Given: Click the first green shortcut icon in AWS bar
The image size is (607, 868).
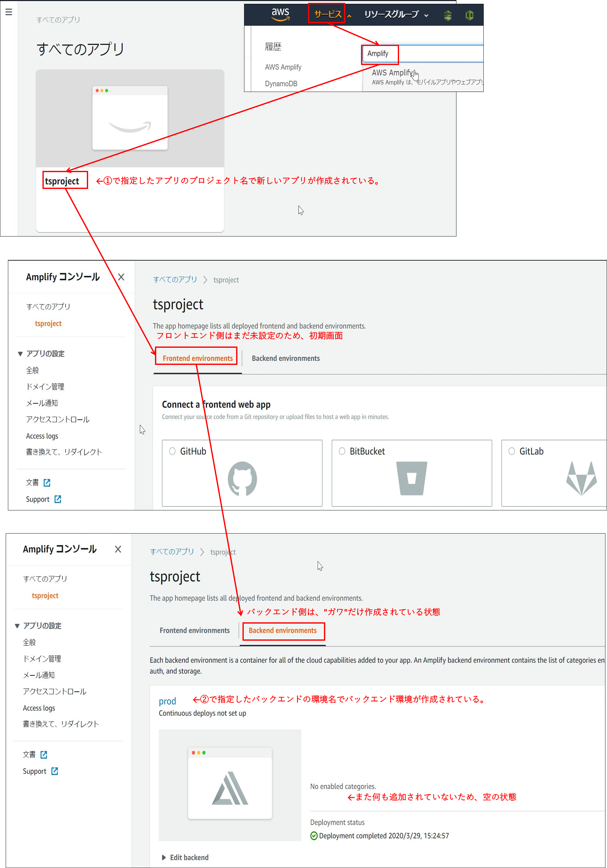Looking at the screenshot, I should [x=448, y=15].
